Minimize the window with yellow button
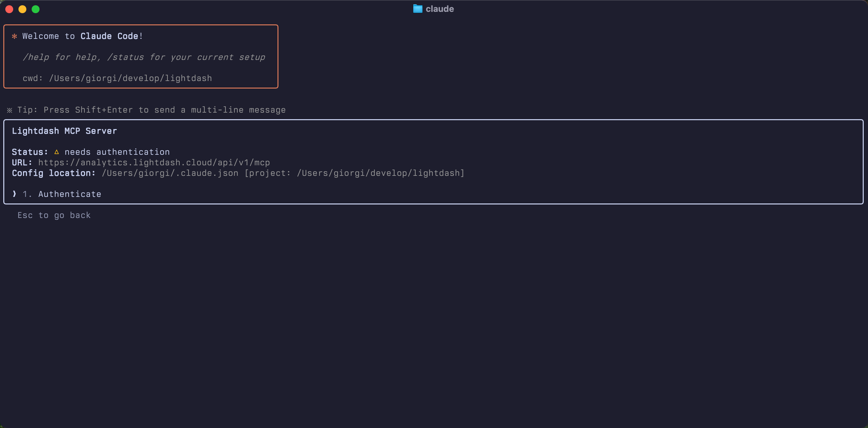Screen dimensions: 868x428 (x=23, y=9)
